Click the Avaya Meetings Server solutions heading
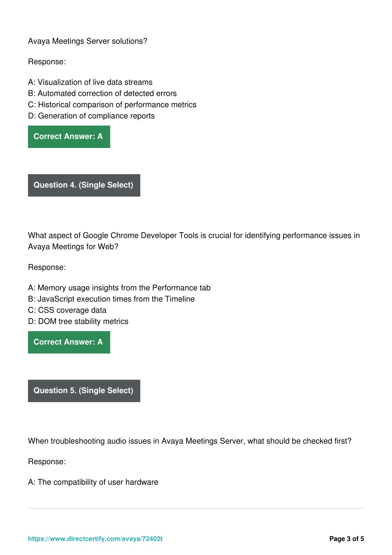Image resolution: width=392 pixels, height=555 pixels. (88, 41)
